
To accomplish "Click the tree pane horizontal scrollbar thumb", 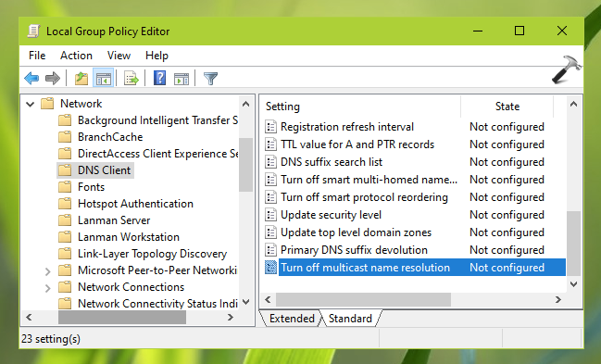I will point(122,317).
